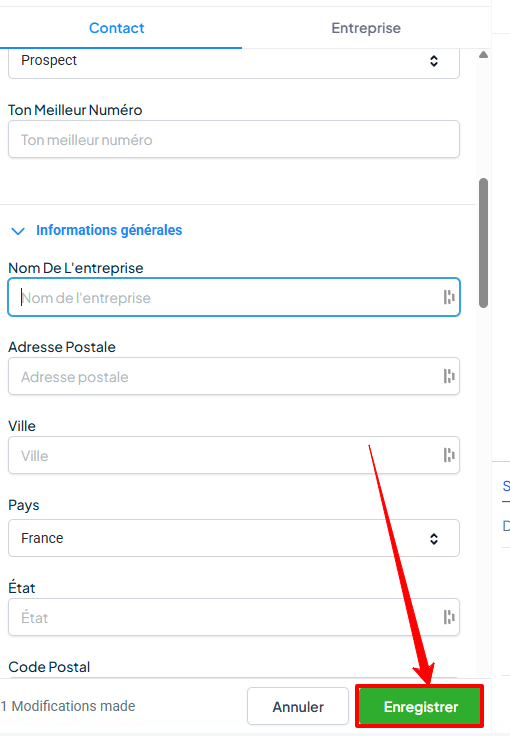
Task: Click the Annuler button
Action: 298,706
